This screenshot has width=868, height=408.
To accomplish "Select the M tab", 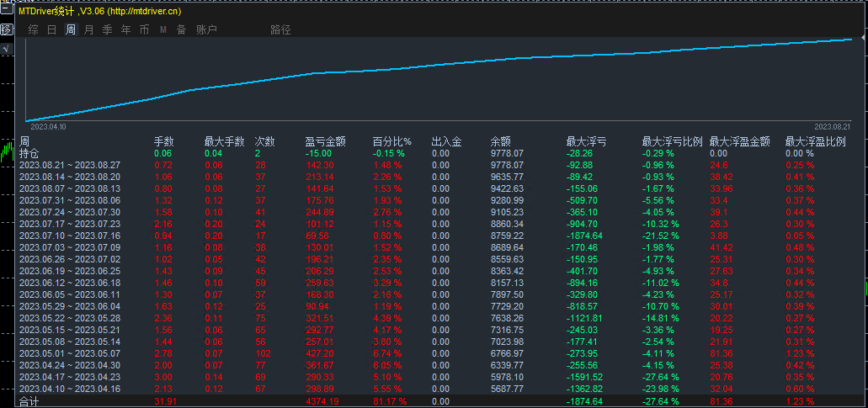I will [163, 29].
